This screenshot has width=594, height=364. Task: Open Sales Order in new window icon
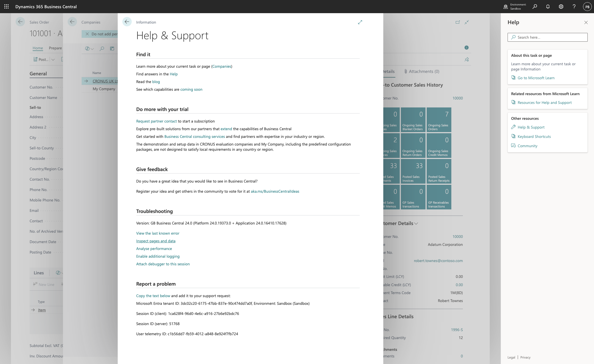[x=458, y=22]
